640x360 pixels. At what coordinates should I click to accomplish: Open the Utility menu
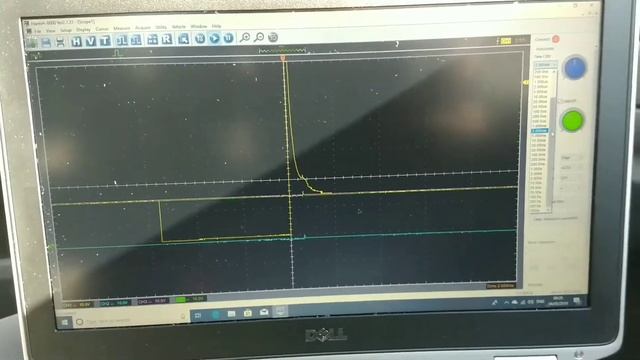tap(161, 27)
